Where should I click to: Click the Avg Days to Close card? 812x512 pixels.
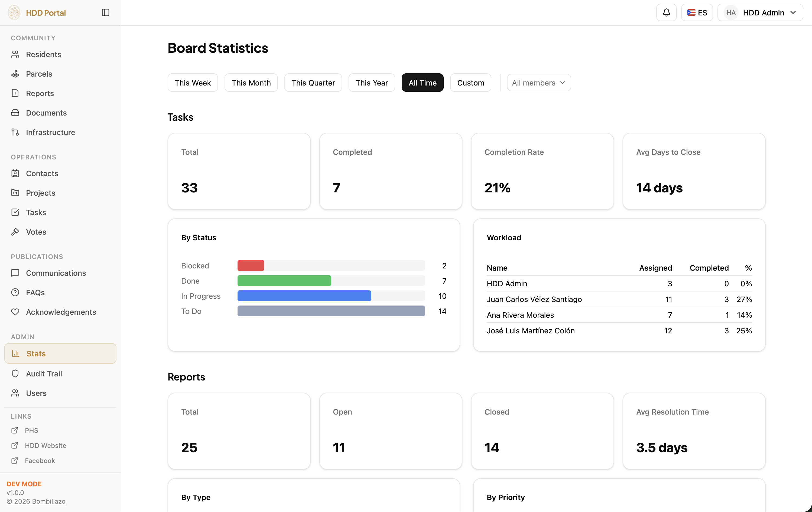click(694, 172)
